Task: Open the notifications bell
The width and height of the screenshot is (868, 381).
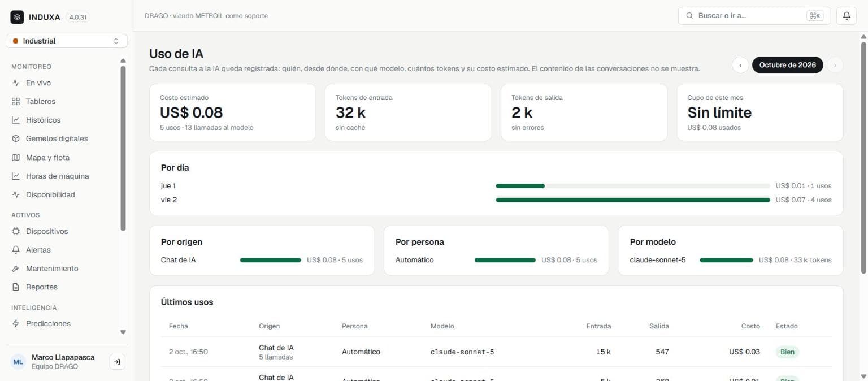Action: coord(847,16)
